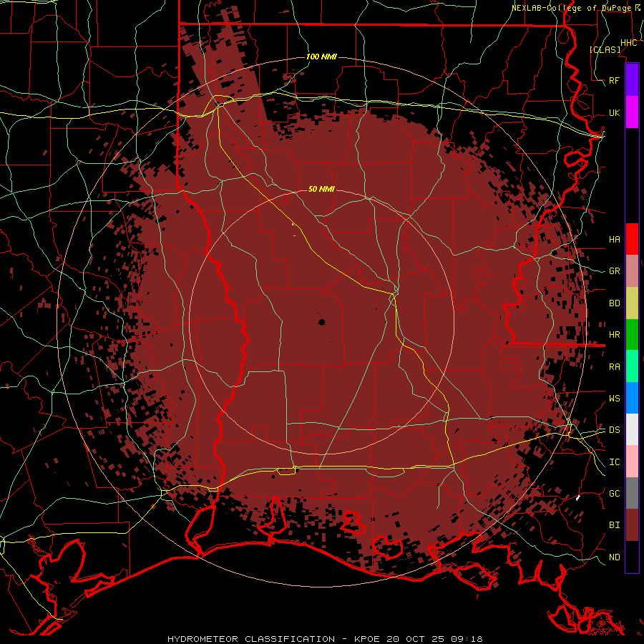644x644 pixels.
Task: Click the 'BI' legend label
Action: [614, 525]
